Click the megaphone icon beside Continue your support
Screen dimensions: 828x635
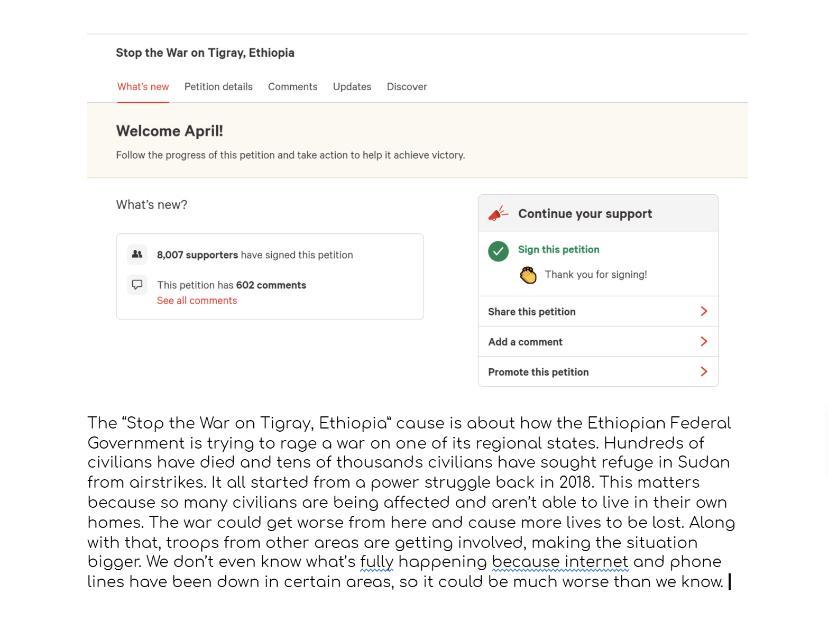tap(498, 213)
